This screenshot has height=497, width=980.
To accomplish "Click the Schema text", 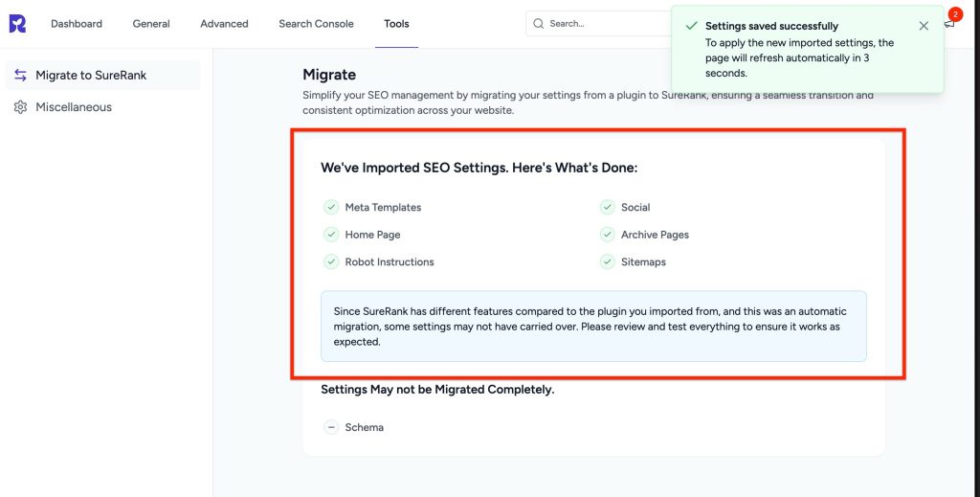I will (x=365, y=427).
